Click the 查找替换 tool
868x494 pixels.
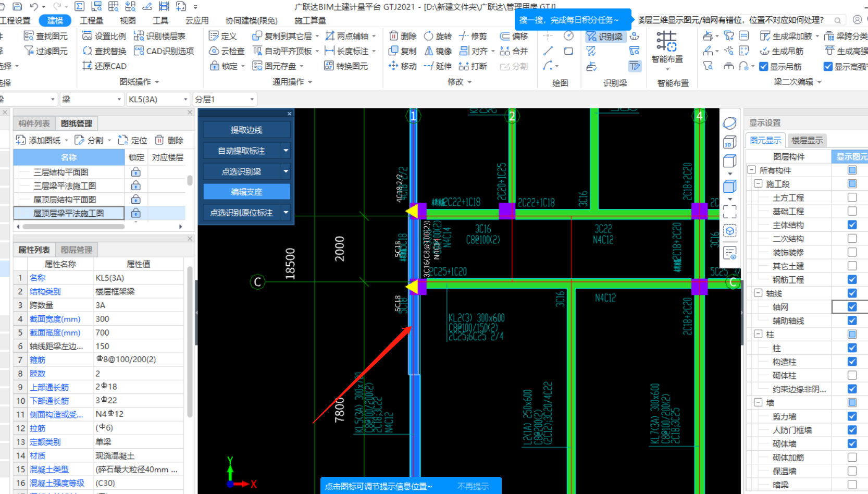click(x=104, y=51)
